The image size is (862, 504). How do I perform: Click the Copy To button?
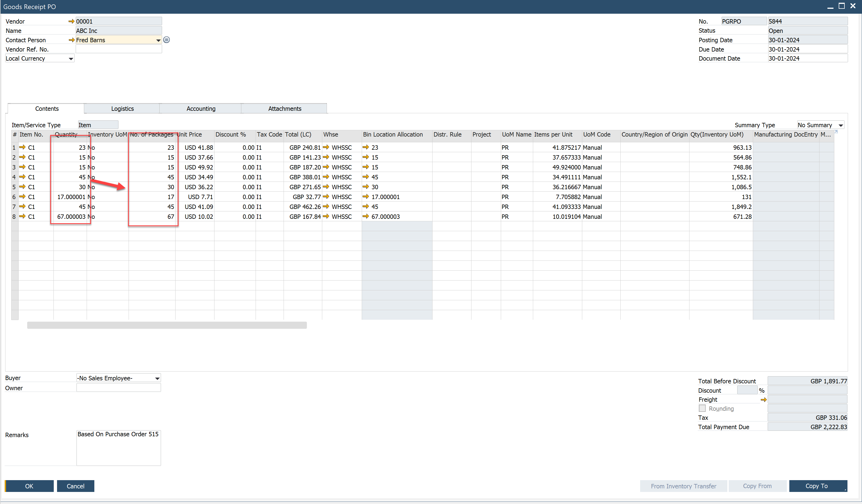816,486
